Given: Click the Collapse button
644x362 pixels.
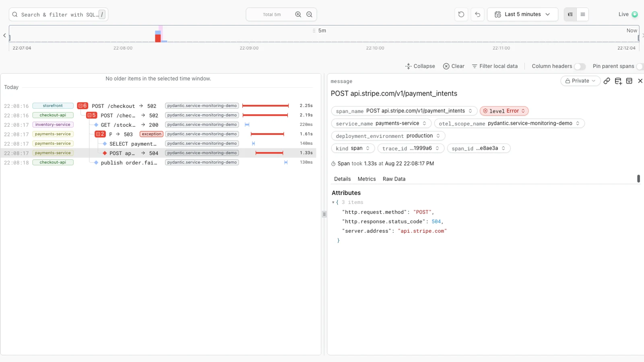Looking at the screenshot, I should pos(420,66).
